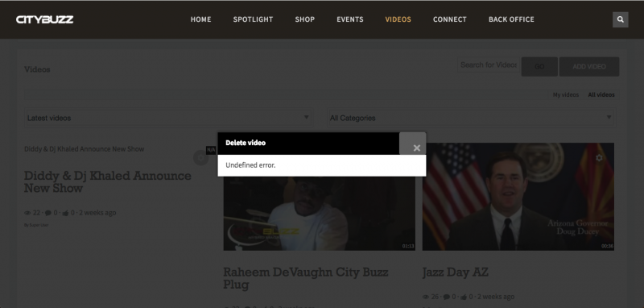Go to the Home menu item
Screen dimensions: 644x308
[200, 19]
